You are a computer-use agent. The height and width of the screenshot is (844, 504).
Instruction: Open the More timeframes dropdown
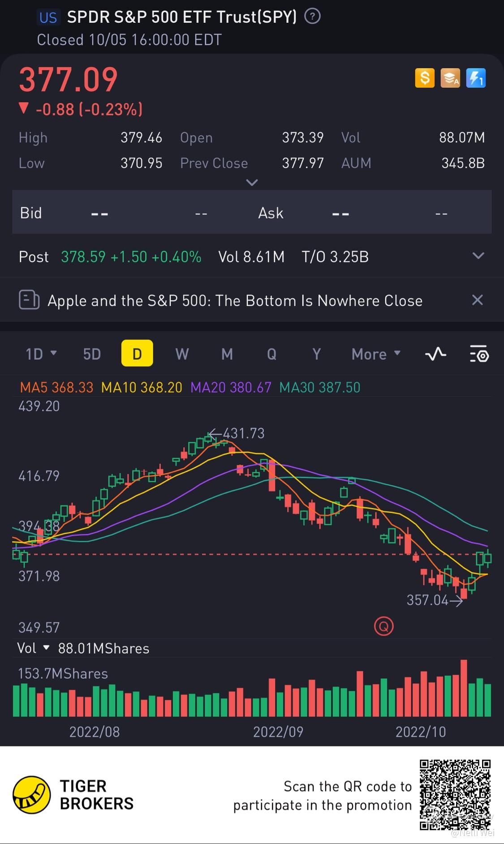pos(376,354)
